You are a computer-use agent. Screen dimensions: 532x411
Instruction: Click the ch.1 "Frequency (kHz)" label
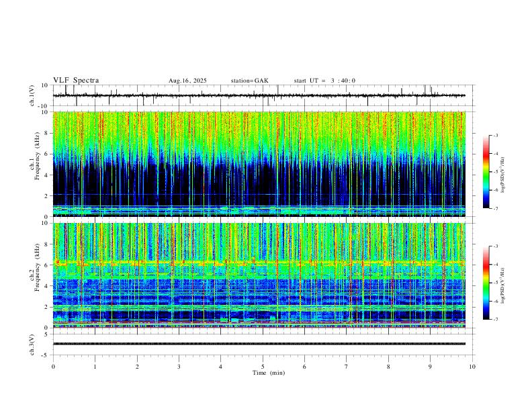point(38,156)
